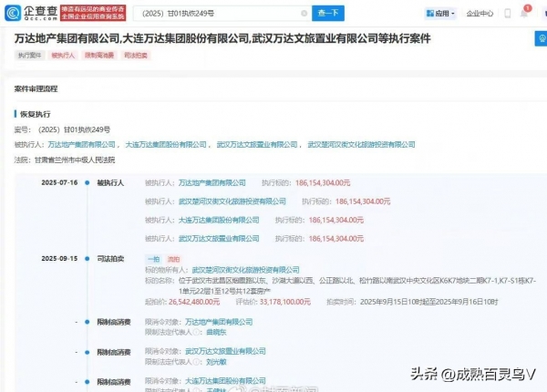The image size is (547, 392).
Task: Select the appraisal price 33,178,100.00元
Action: point(284,302)
